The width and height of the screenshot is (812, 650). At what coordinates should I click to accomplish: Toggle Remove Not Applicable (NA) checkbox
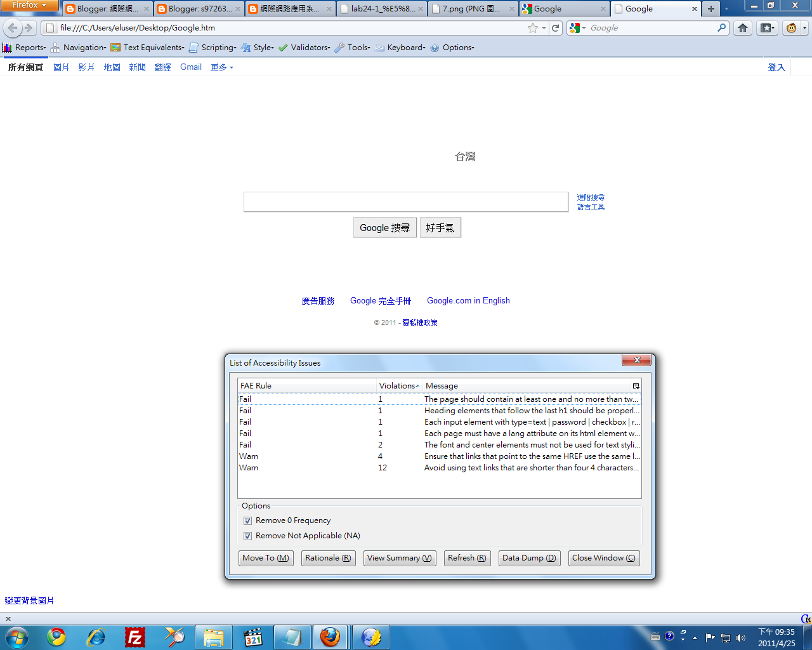[247, 536]
